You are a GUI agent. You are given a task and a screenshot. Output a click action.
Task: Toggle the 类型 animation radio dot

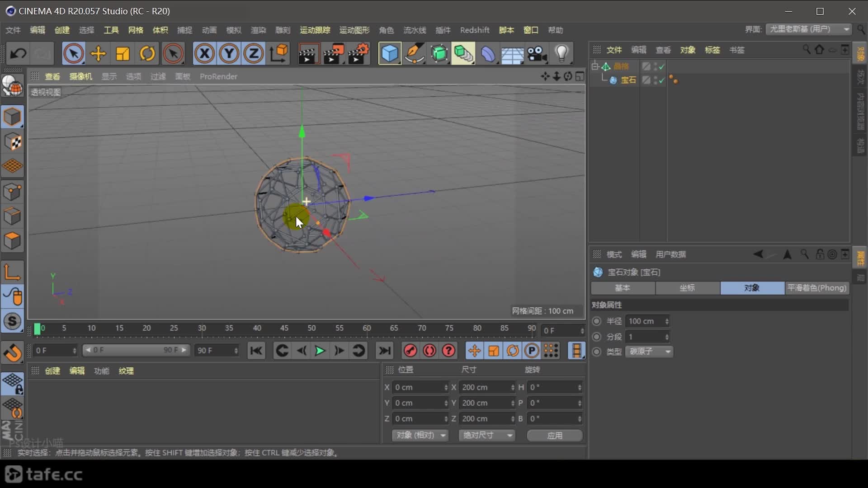point(597,352)
